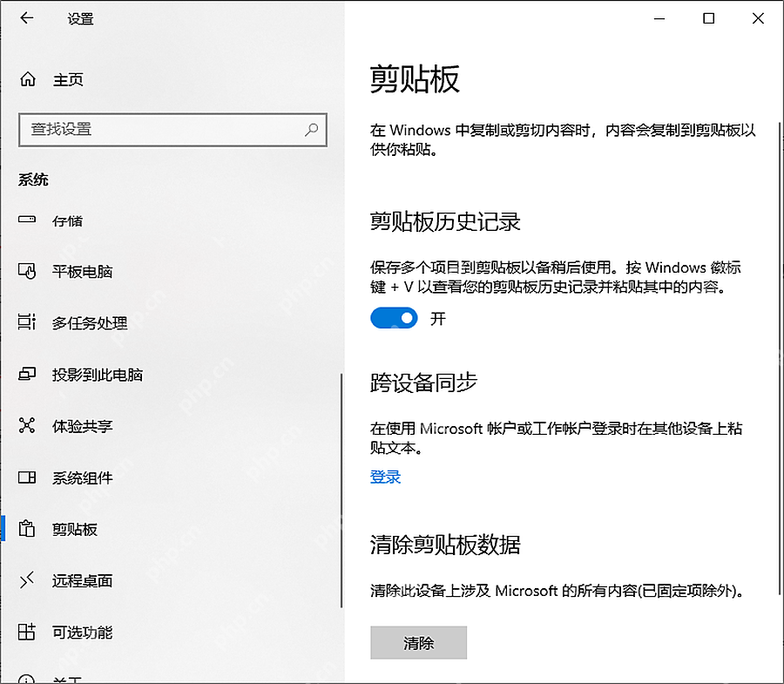Click the 可选功能 optional features icon
The height and width of the screenshot is (684, 784).
coord(27,632)
